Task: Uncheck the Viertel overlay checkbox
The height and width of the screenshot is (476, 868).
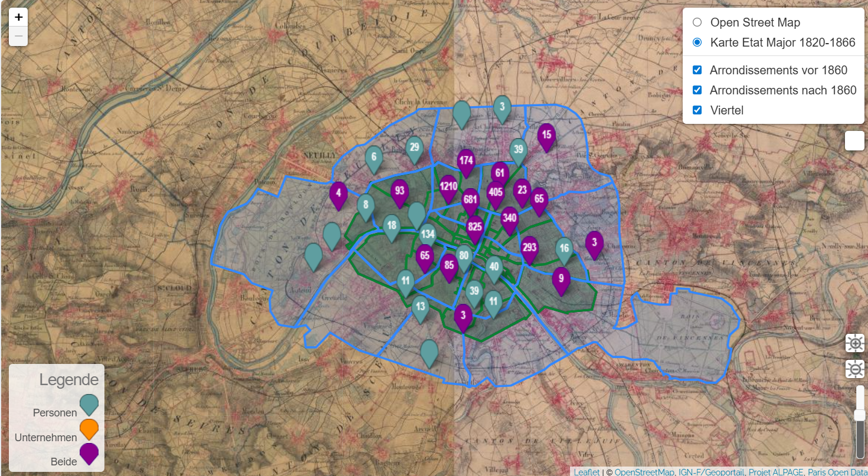Action: point(697,110)
